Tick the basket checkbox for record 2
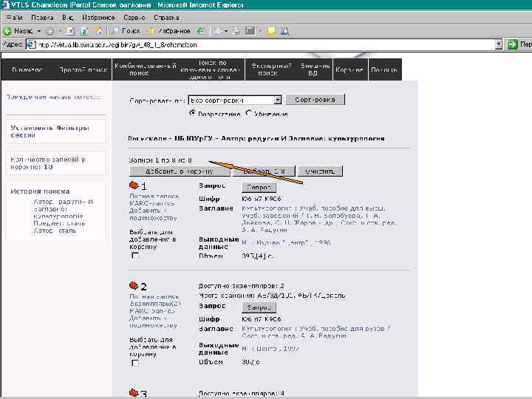Image resolution: width=532 pixels, height=399 pixels. pyautogui.click(x=135, y=363)
